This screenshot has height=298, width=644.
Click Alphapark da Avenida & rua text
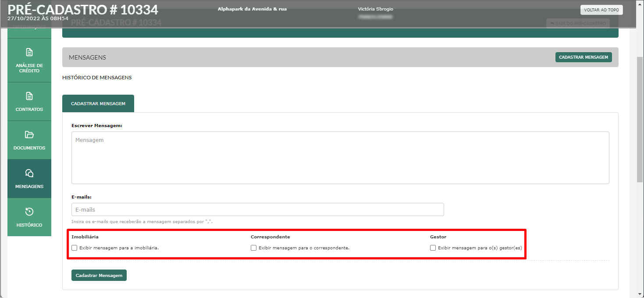[x=252, y=9]
